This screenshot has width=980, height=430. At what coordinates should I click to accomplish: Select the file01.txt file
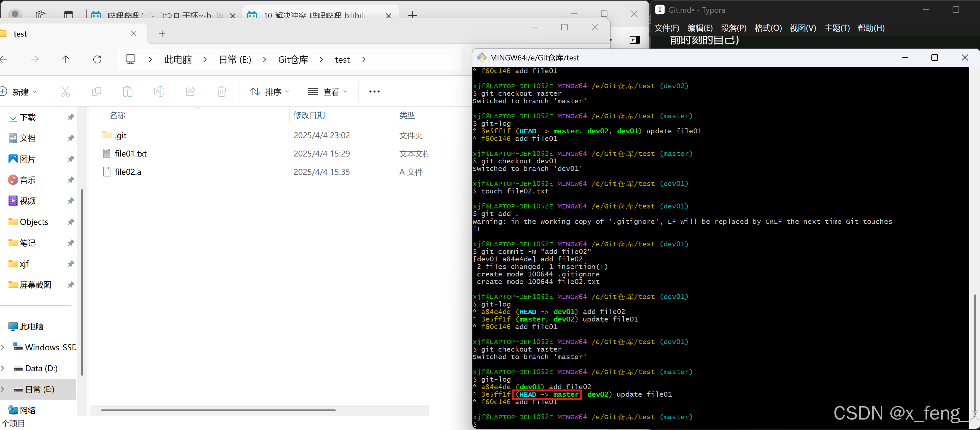130,154
